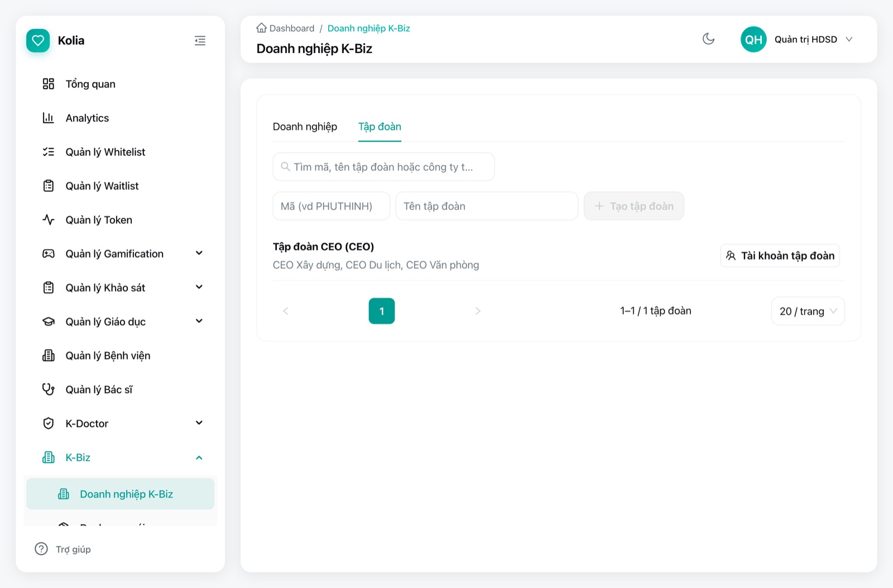Viewport: 893px width, 588px height.
Task: Select the Tập đoàn tab
Action: pos(380,127)
